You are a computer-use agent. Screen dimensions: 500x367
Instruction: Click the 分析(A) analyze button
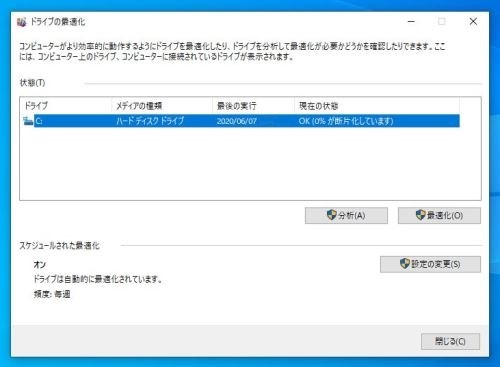[346, 215]
